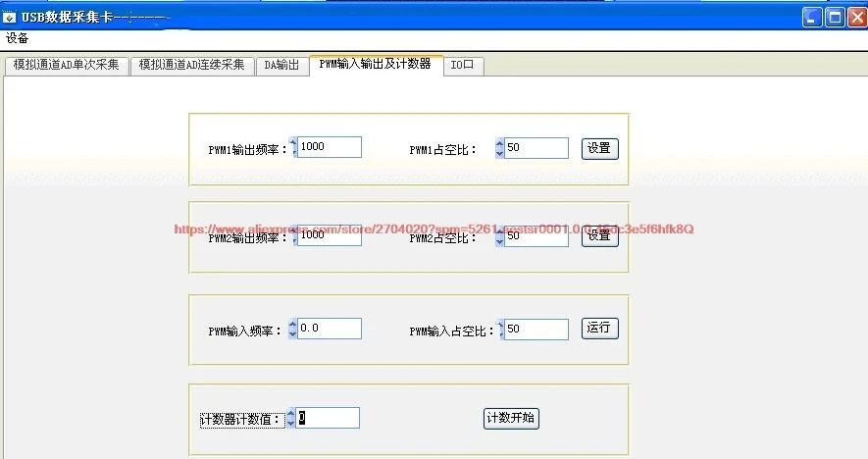The image size is (868, 459).
Task: Click the 计数器计数值 value field
Action: pos(328,418)
